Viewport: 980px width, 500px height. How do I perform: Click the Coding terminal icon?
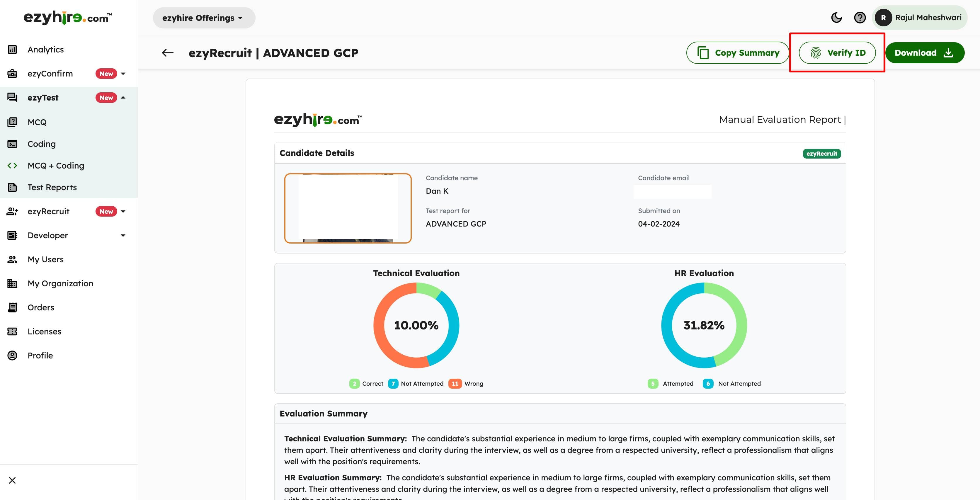click(12, 144)
